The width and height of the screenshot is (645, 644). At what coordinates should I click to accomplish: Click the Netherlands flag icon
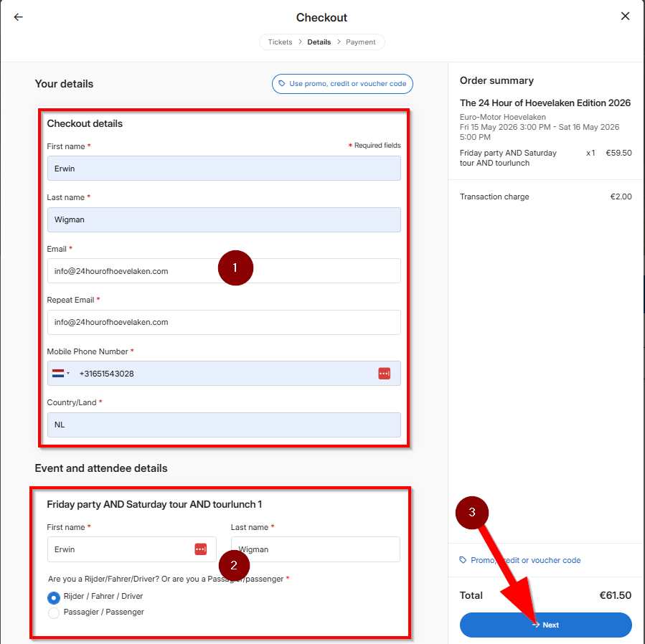(x=57, y=373)
